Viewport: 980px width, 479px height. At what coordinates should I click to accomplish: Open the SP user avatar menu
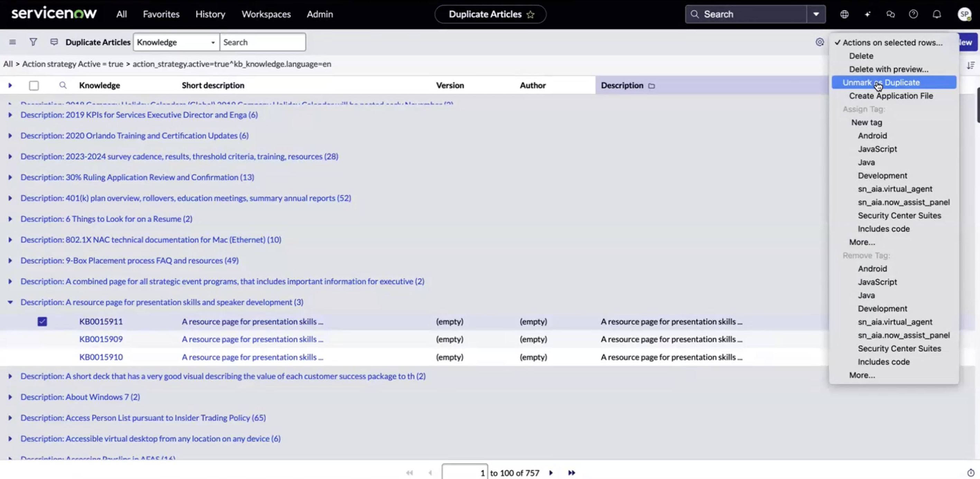(x=964, y=14)
